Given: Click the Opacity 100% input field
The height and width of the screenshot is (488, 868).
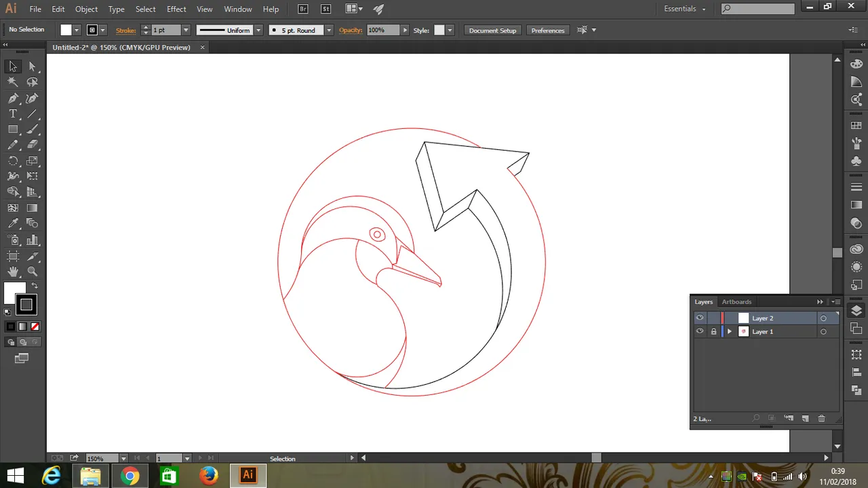Looking at the screenshot, I should 384,30.
